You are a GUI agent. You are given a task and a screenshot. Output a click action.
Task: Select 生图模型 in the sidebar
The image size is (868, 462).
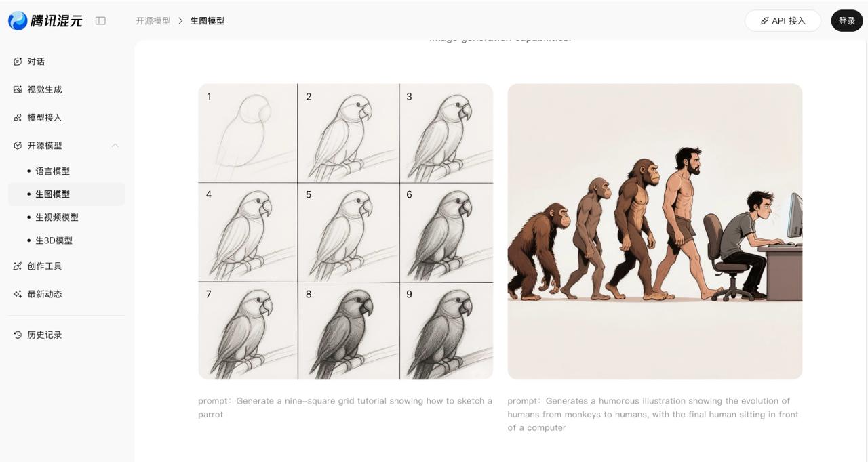pos(52,194)
